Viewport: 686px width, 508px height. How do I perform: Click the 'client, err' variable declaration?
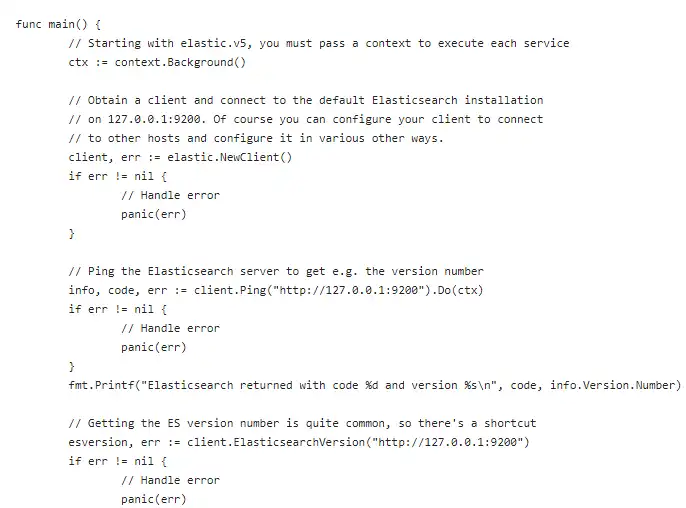click(101, 157)
